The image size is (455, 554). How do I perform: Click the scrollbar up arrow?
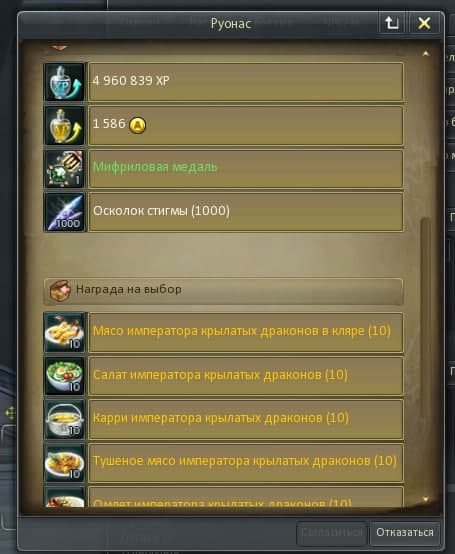426,53
